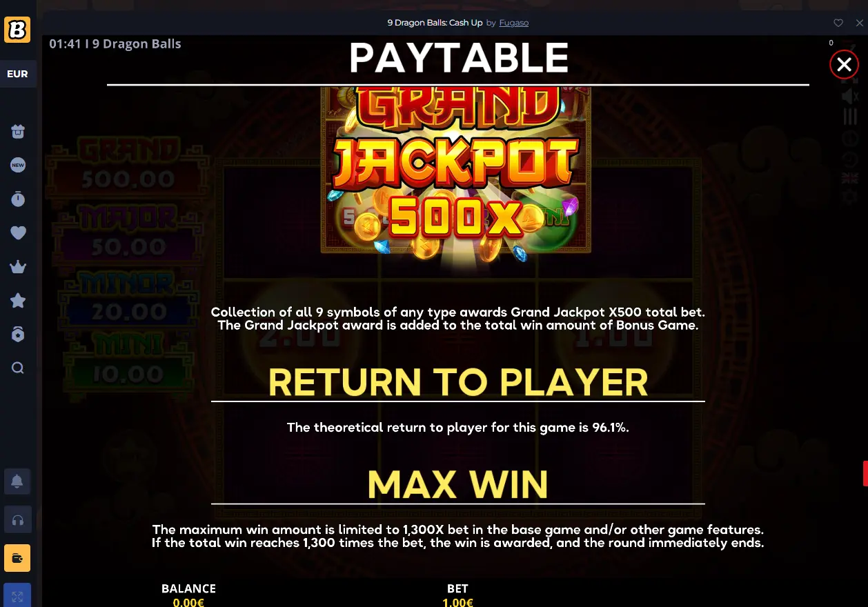Open the gift box promotions icon
Viewport: 868px width, 607px height.
pyautogui.click(x=18, y=131)
